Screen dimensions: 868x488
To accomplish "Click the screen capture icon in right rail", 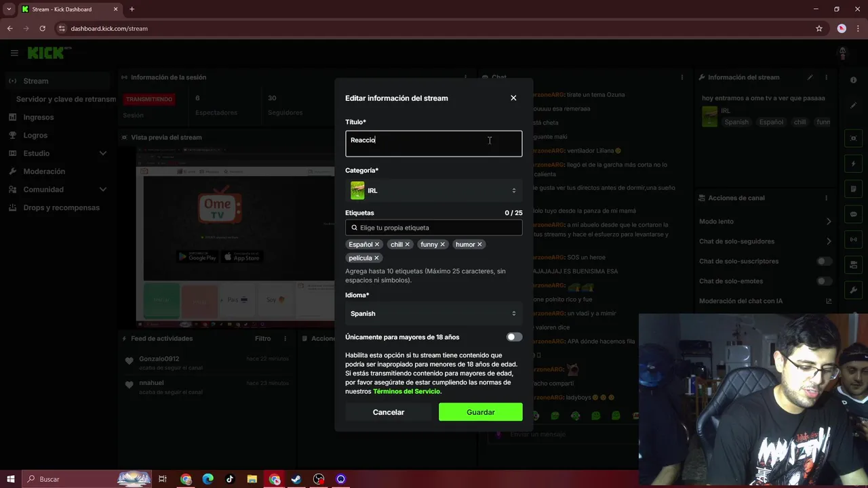I will pos(854,138).
